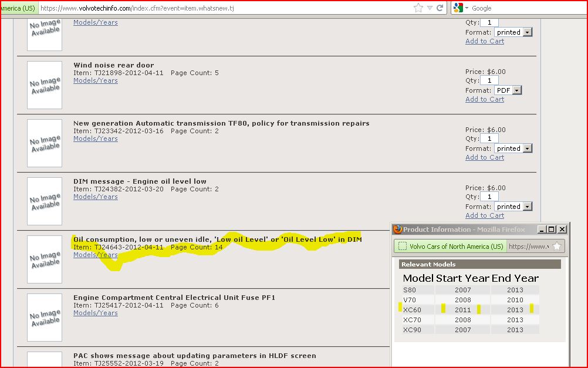The image size is (588, 368).
Task: Click popup window URL field
Action: 529,247
